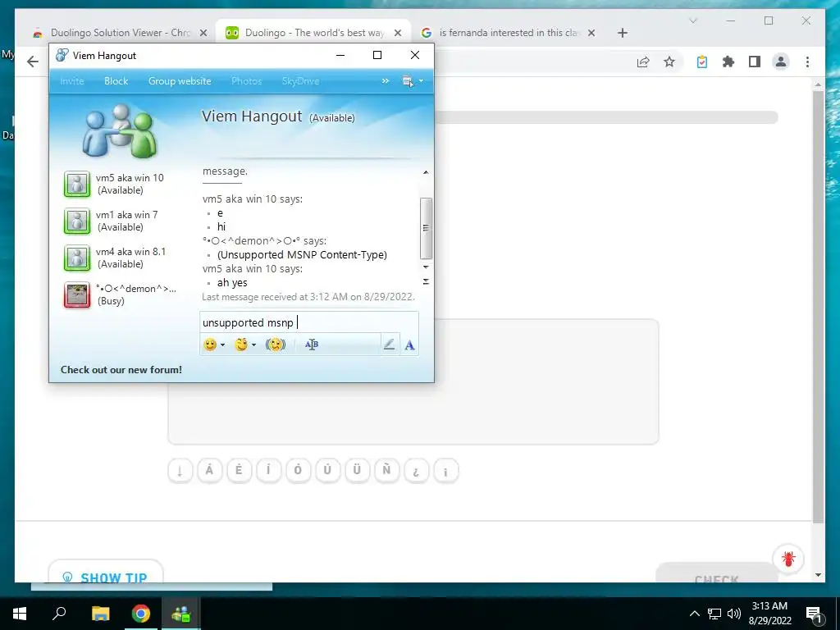The width and height of the screenshot is (840, 630).
Task: Open the notification center icon
Action: pyautogui.click(x=813, y=614)
